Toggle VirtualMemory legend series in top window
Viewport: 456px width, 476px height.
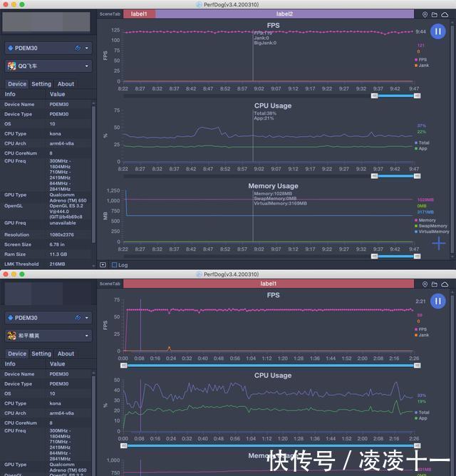pos(432,232)
